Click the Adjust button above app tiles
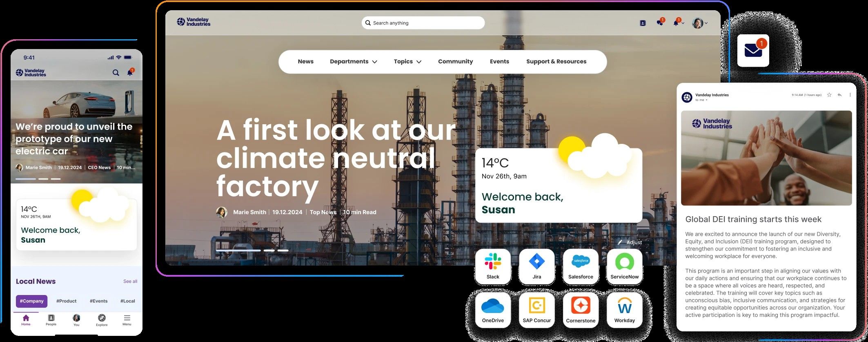Viewport: 868px width, 342px height. 630,242
